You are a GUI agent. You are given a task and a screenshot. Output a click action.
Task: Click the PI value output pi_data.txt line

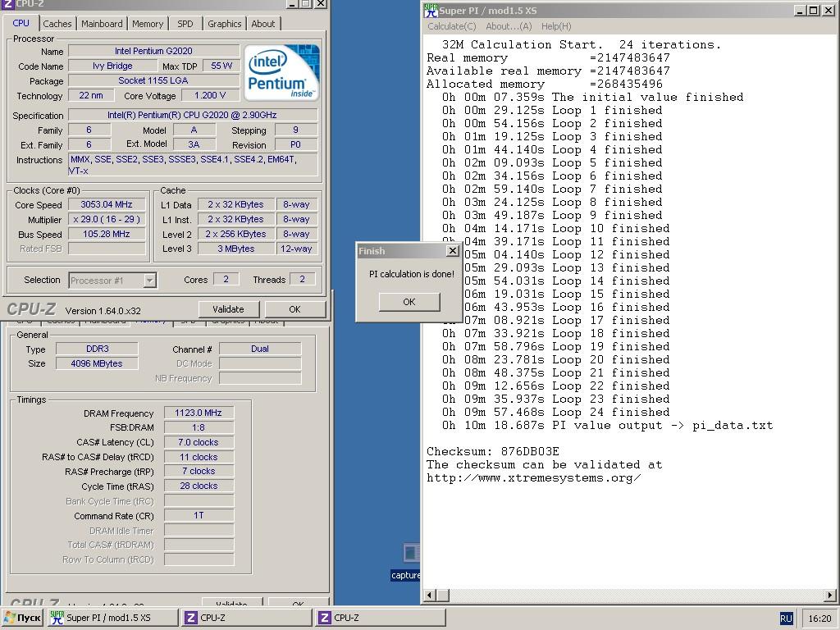(x=608, y=426)
